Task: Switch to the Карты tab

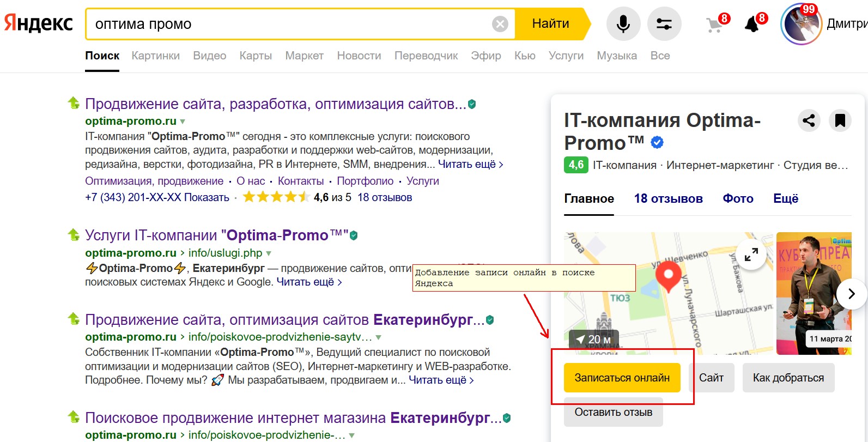Action: tap(256, 56)
